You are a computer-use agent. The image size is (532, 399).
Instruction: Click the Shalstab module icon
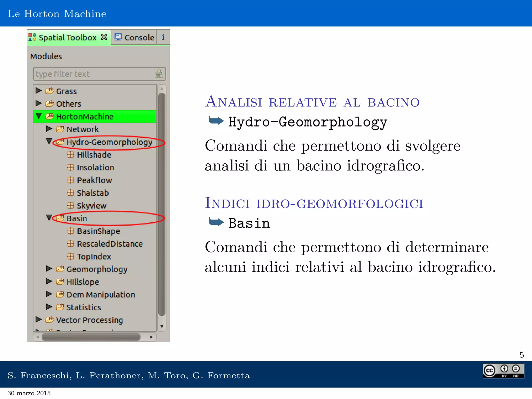[71, 193]
